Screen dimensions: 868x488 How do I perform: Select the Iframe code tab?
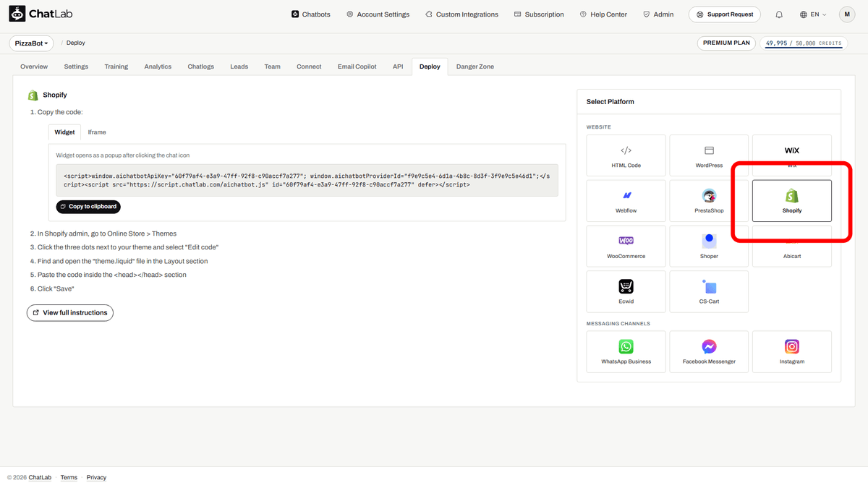point(97,132)
